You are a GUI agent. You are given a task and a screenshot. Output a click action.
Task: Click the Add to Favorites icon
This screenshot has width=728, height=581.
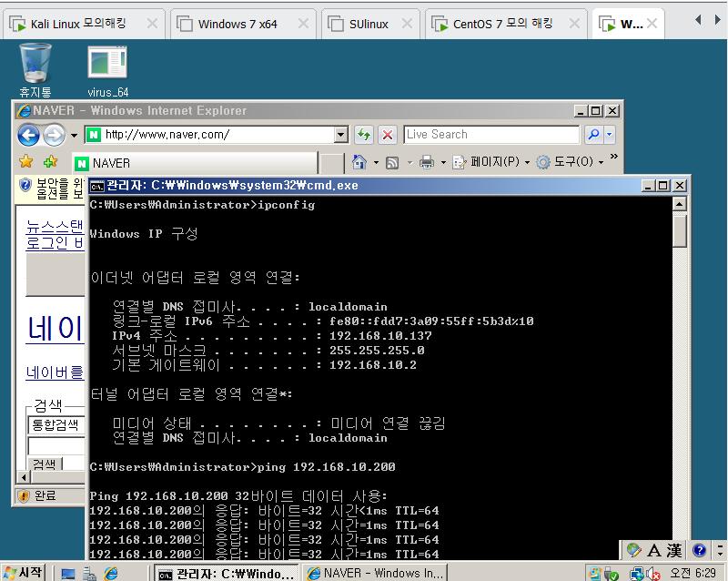pyautogui.click(x=50, y=162)
